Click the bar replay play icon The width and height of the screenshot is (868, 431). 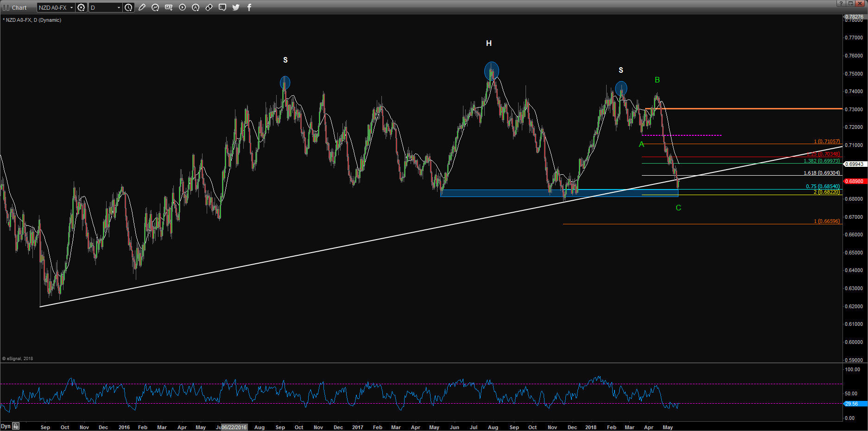182,7
